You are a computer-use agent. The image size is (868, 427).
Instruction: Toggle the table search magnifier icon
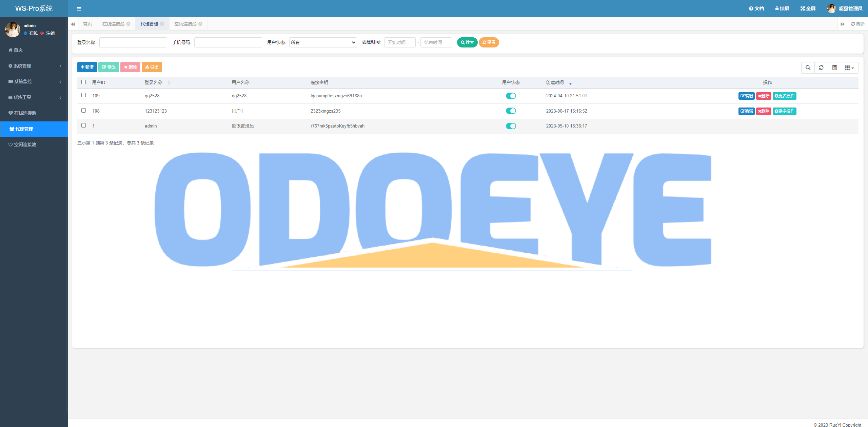tap(808, 68)
